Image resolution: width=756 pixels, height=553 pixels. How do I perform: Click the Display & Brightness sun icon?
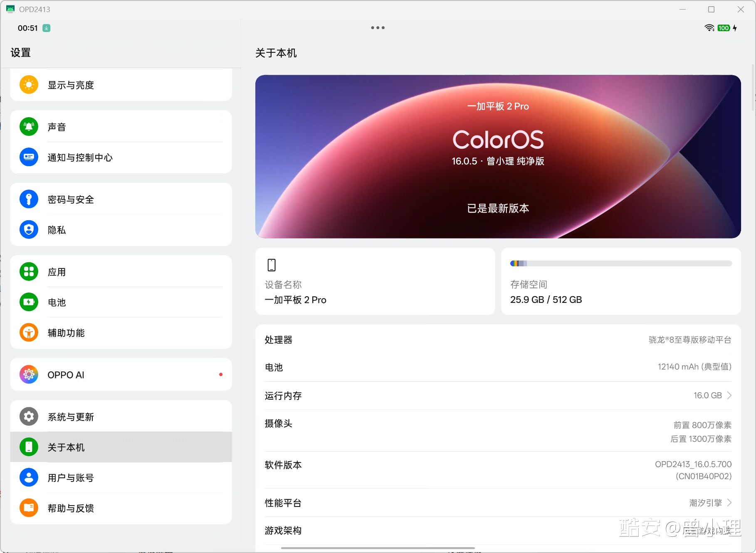[x=29, y=85]
